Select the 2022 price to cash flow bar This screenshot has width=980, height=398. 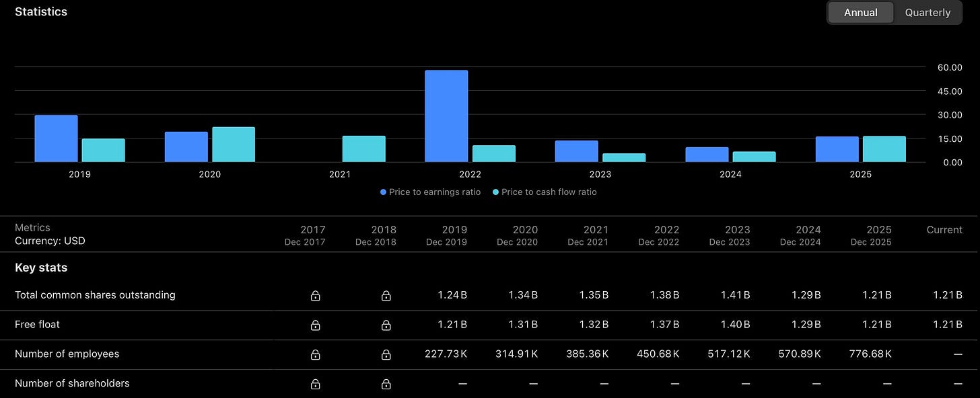[494, 154]
